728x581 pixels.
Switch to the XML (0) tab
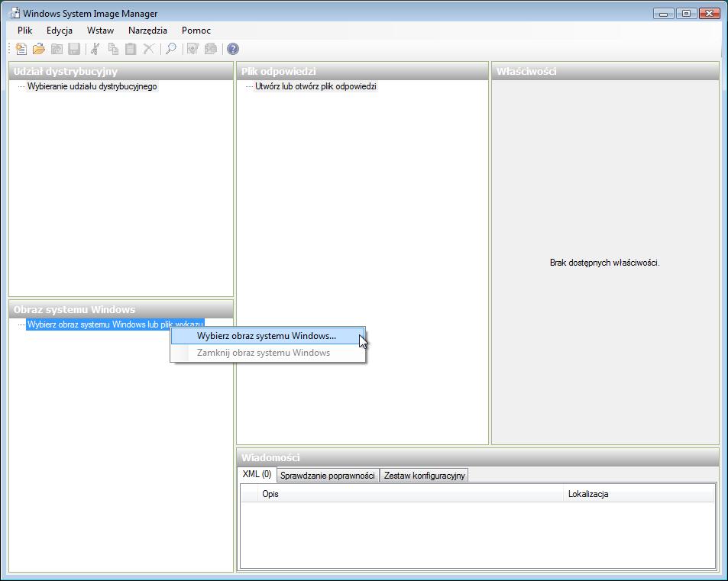tap(257, 474)
